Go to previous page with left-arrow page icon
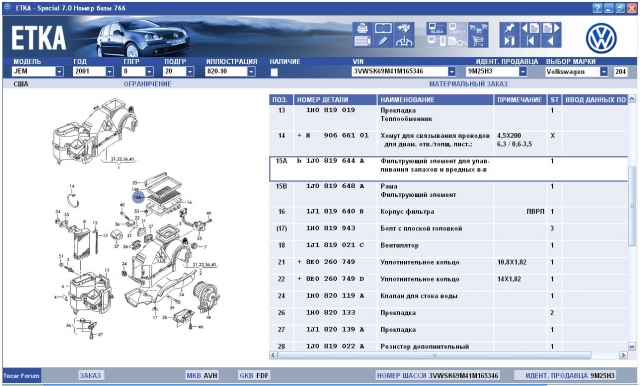The image size is (640, 386). point(530,28)
